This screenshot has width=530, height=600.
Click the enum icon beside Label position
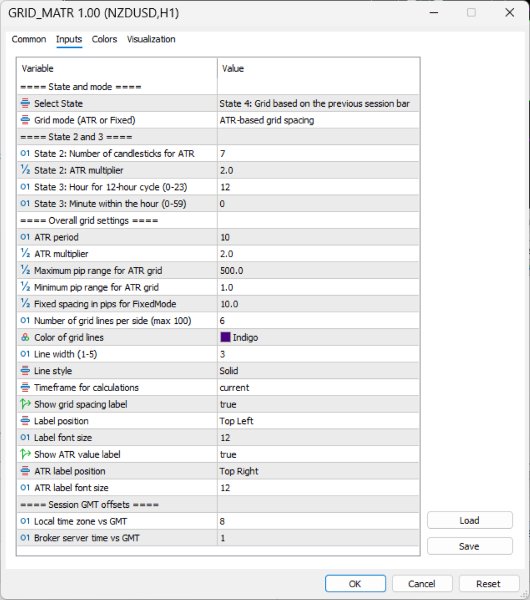point(25,421)
